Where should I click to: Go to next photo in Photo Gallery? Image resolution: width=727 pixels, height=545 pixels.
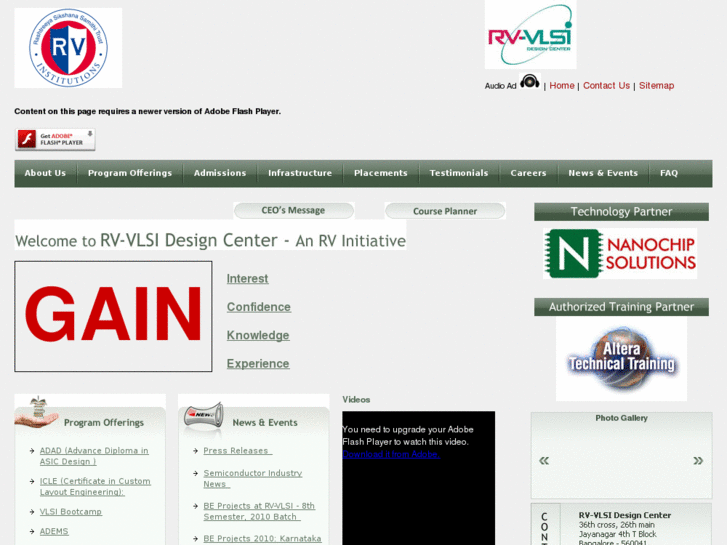click(x=698, y=461)
